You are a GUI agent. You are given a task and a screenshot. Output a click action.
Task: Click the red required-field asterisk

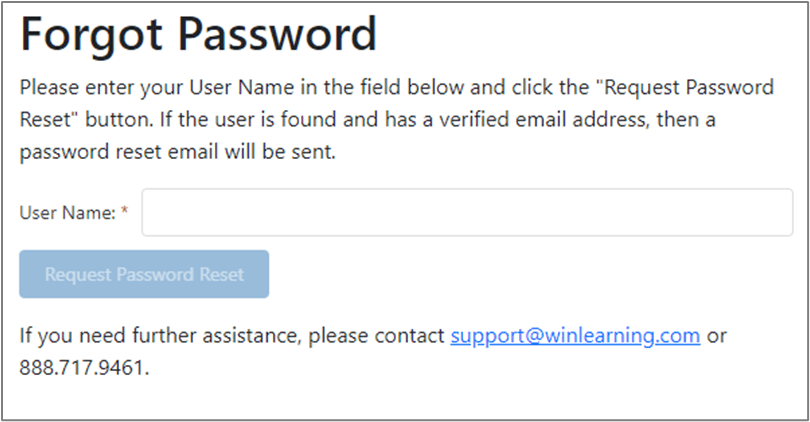point(125,213)
